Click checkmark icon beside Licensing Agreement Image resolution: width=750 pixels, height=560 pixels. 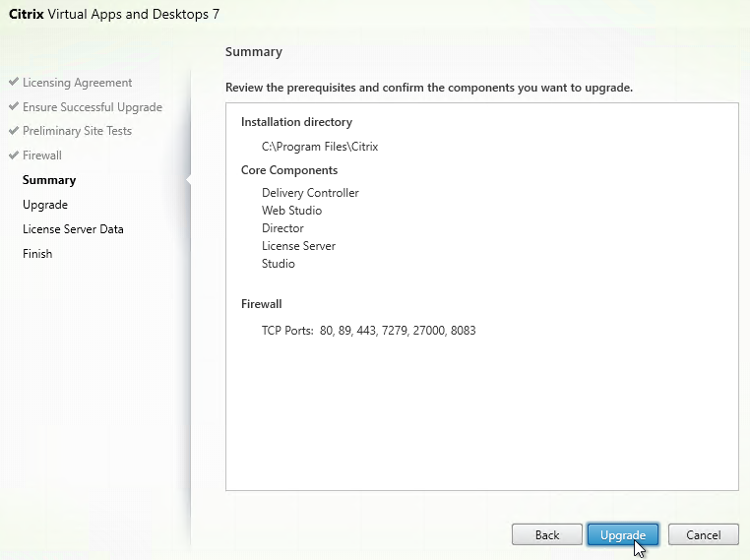[x=14, y=83]
